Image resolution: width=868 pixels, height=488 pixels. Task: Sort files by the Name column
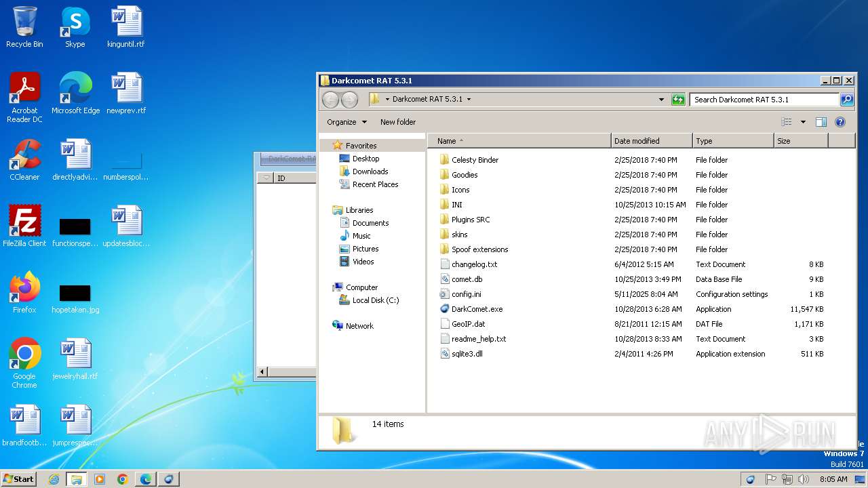coord(519,141)
